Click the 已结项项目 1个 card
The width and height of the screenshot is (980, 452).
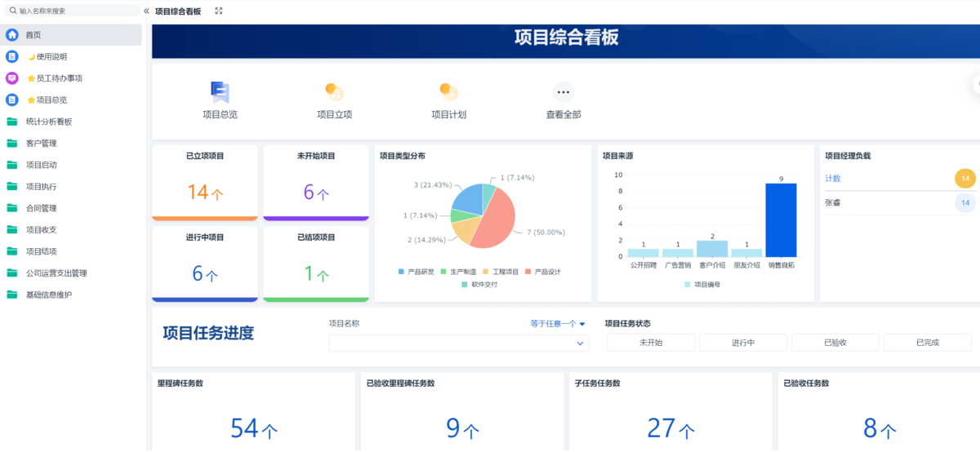(x=316, y=264)
